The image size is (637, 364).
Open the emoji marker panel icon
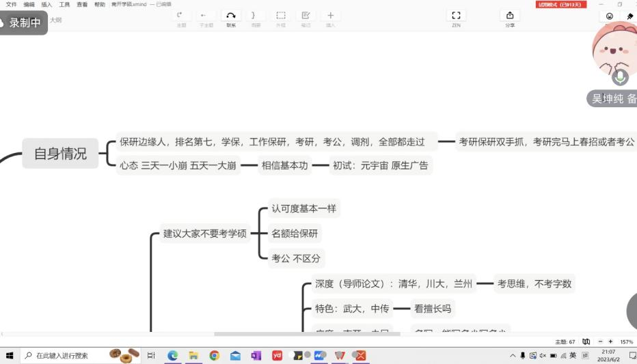click(x=610, y=16)
